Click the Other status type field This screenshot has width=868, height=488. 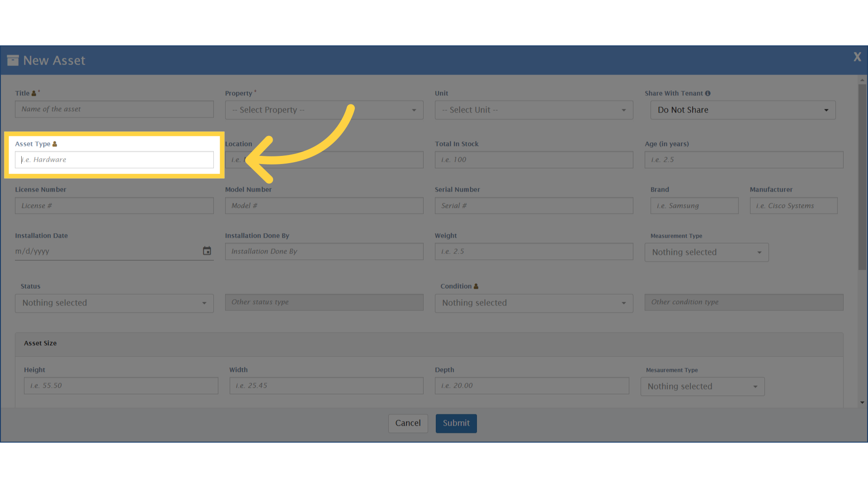pyautogui.click(x=324, y=302)
